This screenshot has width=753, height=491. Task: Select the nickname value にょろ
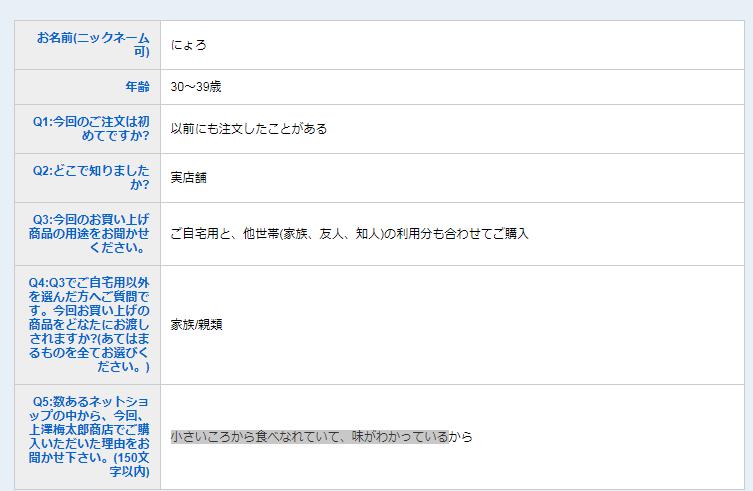click(x=188, y=46)
